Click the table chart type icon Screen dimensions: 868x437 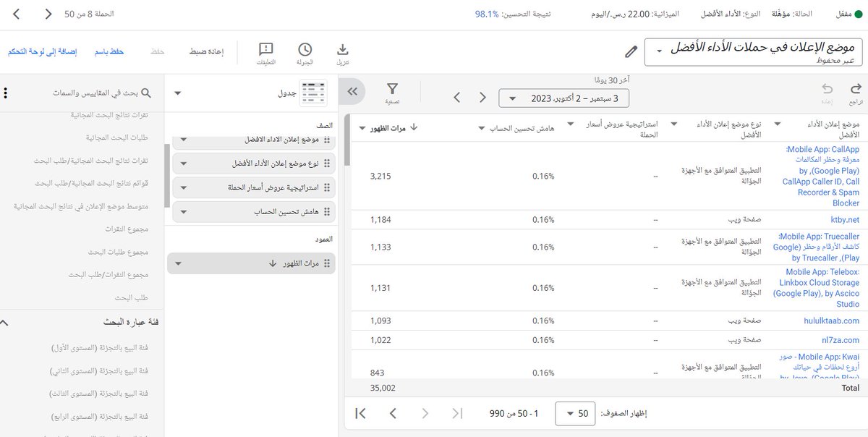313,93
